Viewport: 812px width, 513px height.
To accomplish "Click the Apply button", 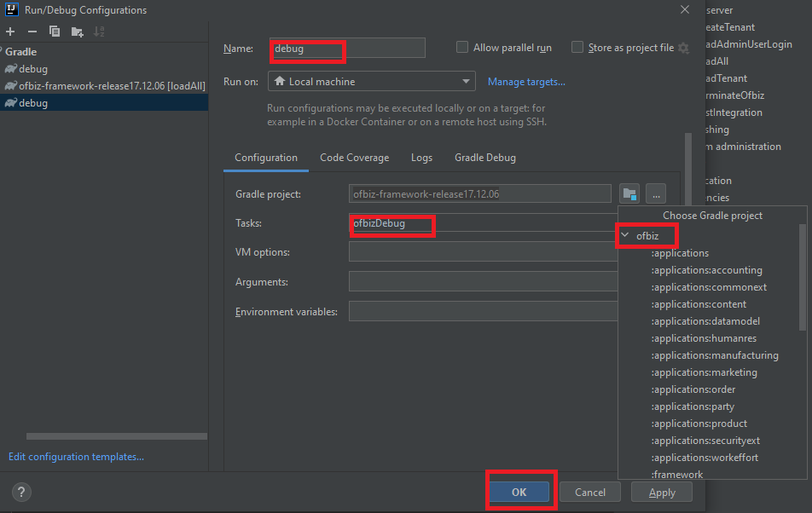I will click(x=662, y=492).
